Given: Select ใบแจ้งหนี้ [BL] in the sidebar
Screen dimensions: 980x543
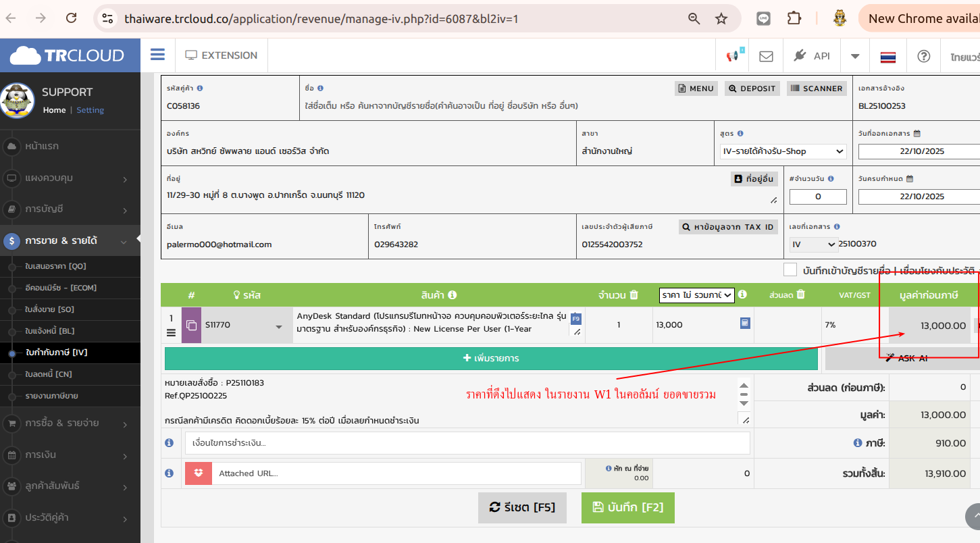Looking at the screenshot, I should coord(49,331).
